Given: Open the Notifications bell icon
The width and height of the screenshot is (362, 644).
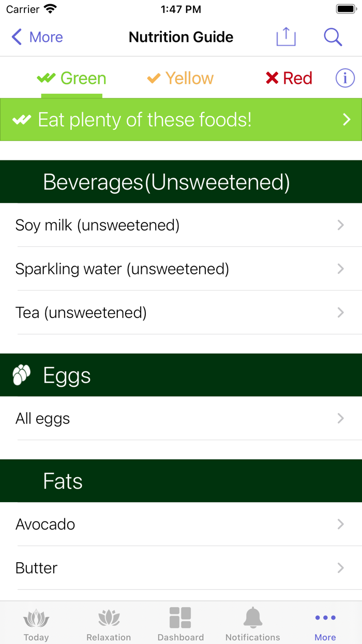Looking at the screenshot, I should [253, 619].
